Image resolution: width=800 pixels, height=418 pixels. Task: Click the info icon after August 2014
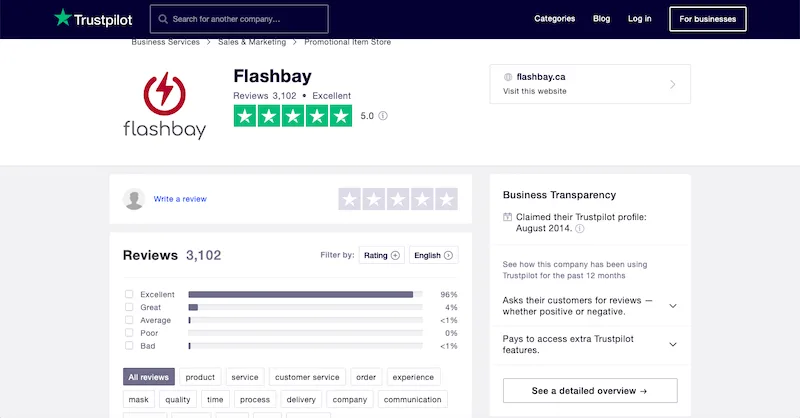coord(580,229)
